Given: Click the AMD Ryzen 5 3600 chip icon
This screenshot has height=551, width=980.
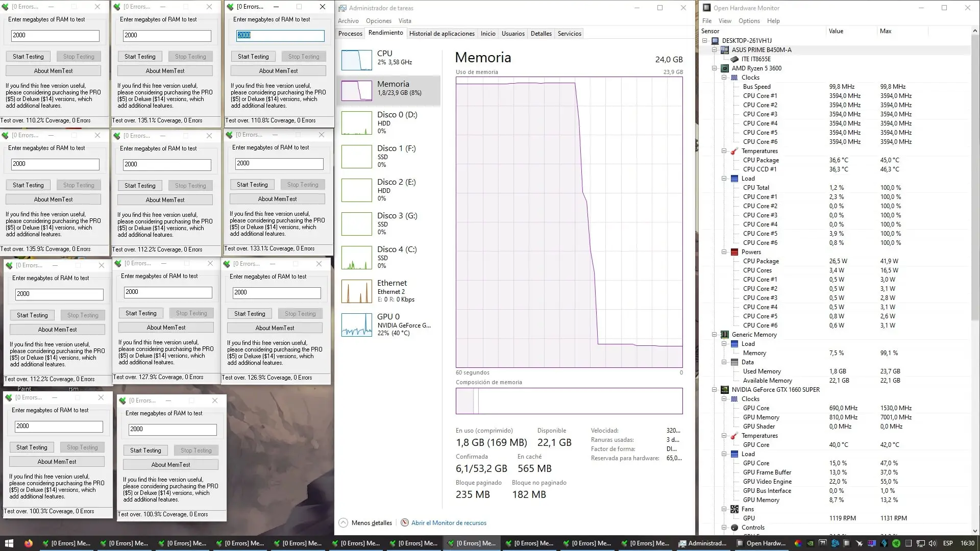Looking at the screenshot, I should (724, 68).
